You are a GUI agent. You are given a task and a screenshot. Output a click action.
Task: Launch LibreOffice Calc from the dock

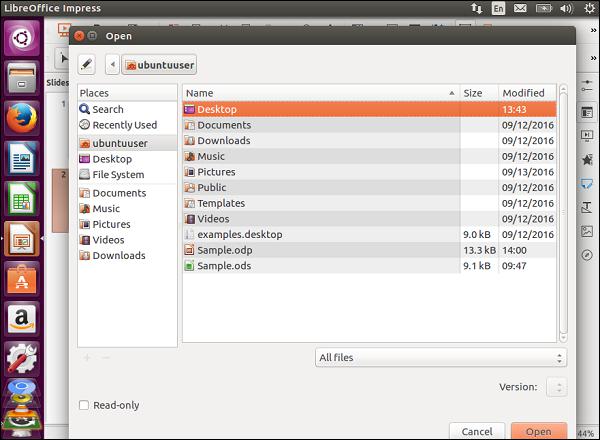21,198
